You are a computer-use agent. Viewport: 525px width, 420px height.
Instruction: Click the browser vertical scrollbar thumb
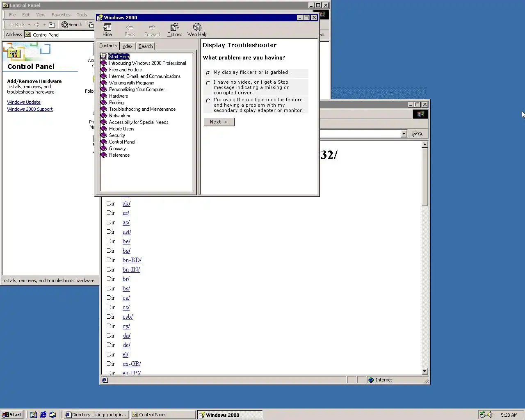coord(425,177)
